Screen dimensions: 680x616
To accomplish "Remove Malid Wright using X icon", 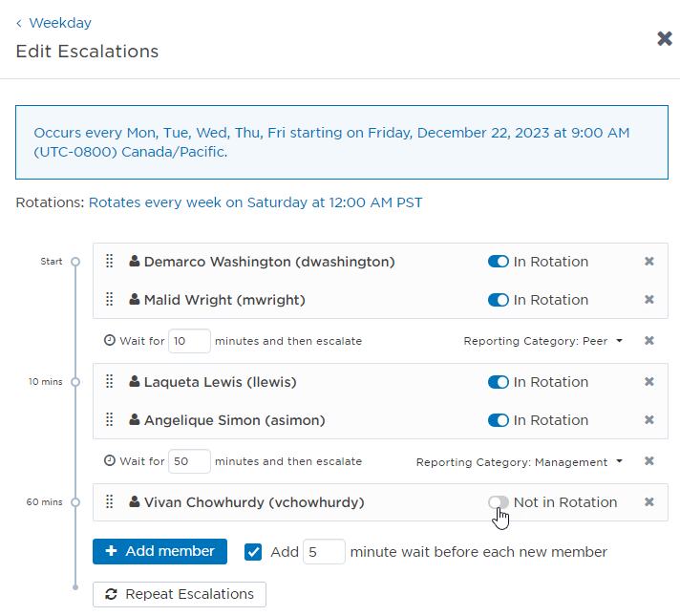I will pyautogui.click(x=649, y=300).
